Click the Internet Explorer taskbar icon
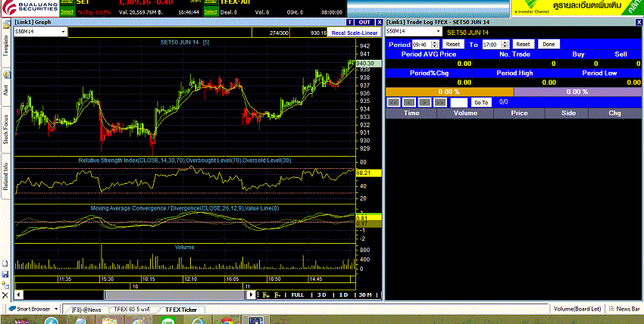Viewport: 644px width, 324px height. point(198,320)
